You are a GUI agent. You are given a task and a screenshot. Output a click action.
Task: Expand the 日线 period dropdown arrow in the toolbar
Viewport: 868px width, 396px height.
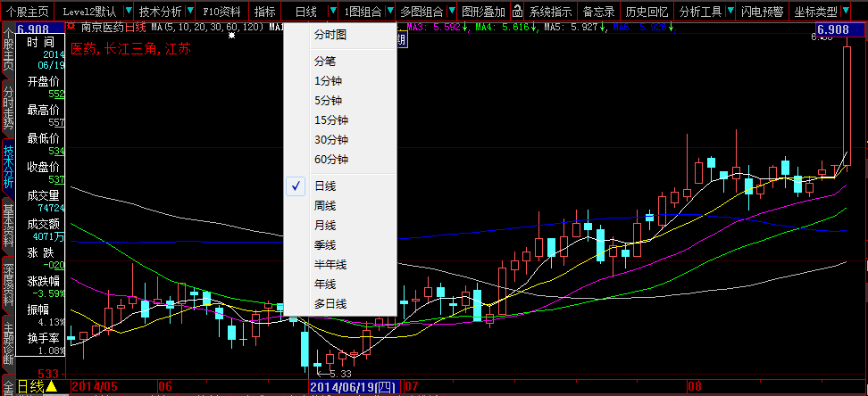[x=333, y=11]
